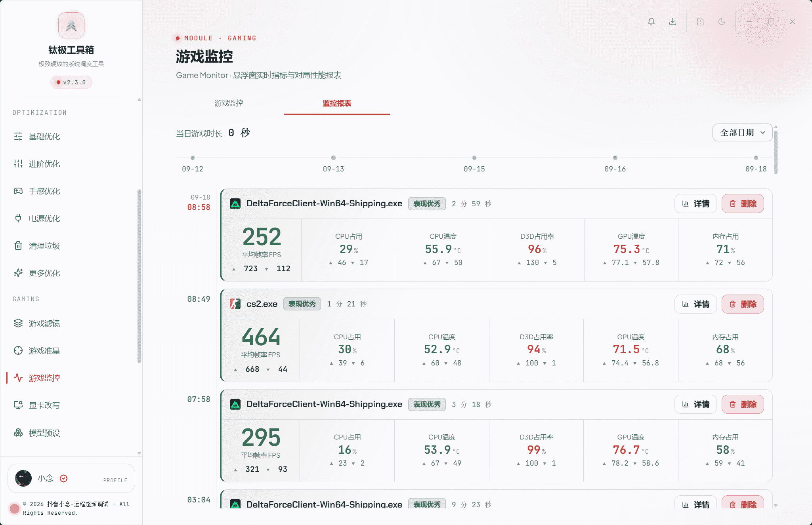Image resolution: width=812 pixels, height=525 pixels.
Task: Click the cs2.exe game icon
Action: (x=235, y=304)
